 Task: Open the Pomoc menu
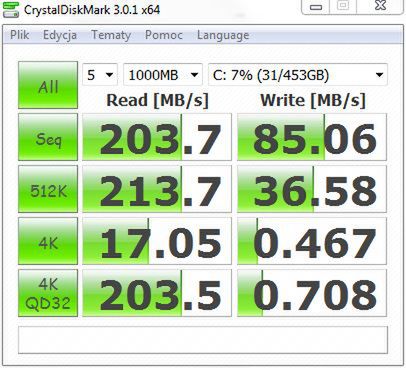click(x=164, y=35)
